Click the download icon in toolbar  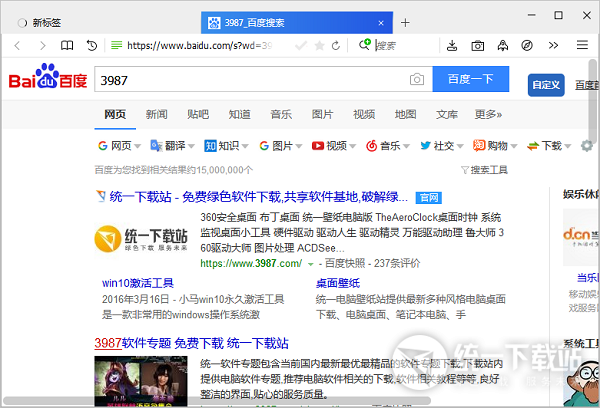coord(452,46)
